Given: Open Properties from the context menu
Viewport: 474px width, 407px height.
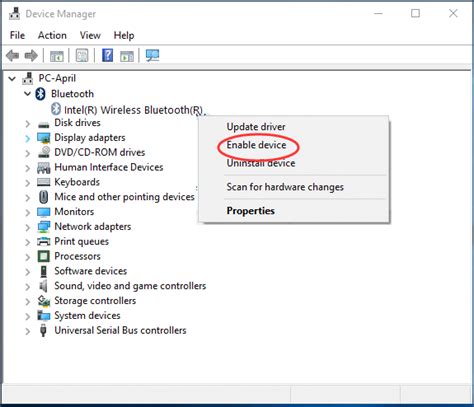Looking at the screenshot, I should (251, 211).
